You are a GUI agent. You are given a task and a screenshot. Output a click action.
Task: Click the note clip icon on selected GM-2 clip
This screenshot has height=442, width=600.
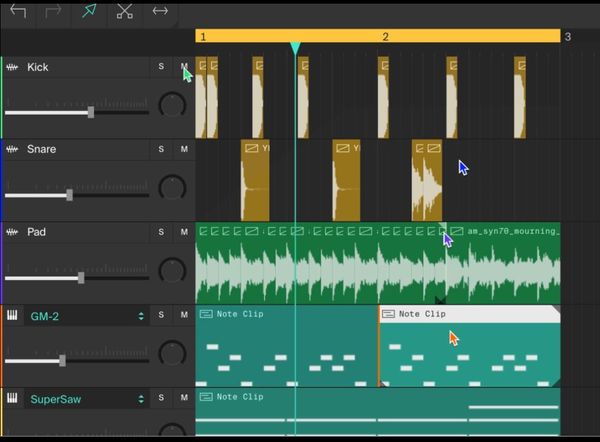388,314
